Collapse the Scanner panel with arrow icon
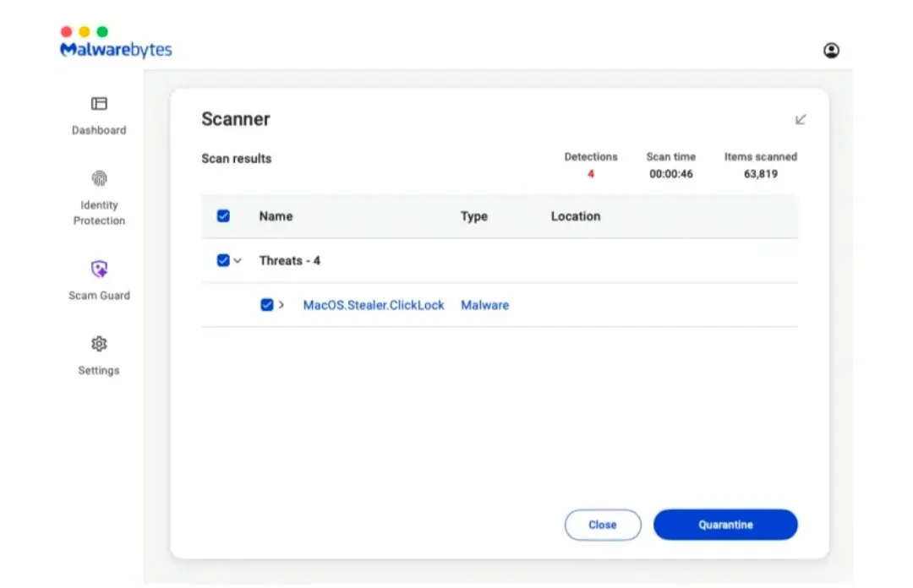Image resolution: width=913 pixels, height=588 pixels. pyautogui.click(x=801, y=119)
